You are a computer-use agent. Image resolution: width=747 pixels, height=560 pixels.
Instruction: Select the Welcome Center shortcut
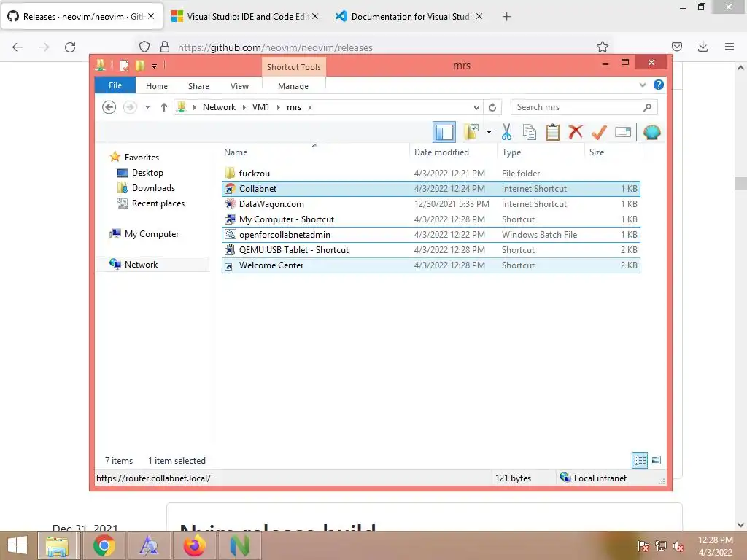430,265
